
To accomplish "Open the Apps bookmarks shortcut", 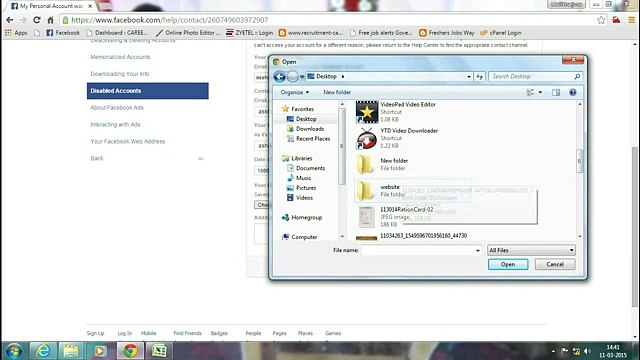I will [x=16, y=33].
